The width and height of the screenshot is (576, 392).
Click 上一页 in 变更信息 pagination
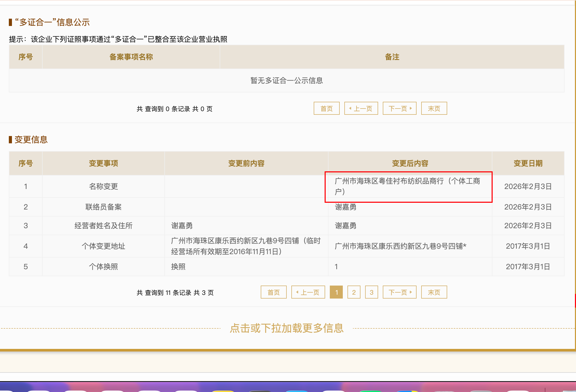point(308,292)
